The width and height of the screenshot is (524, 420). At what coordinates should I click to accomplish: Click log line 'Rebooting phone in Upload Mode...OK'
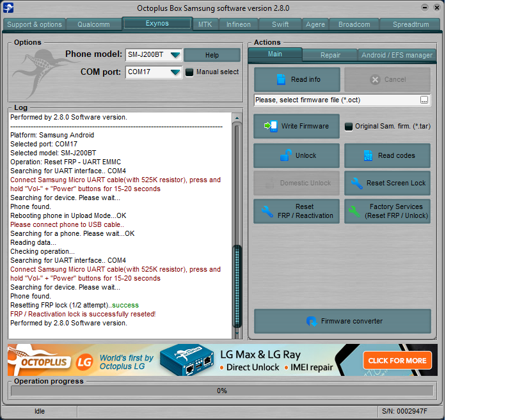tap(68, 215)
